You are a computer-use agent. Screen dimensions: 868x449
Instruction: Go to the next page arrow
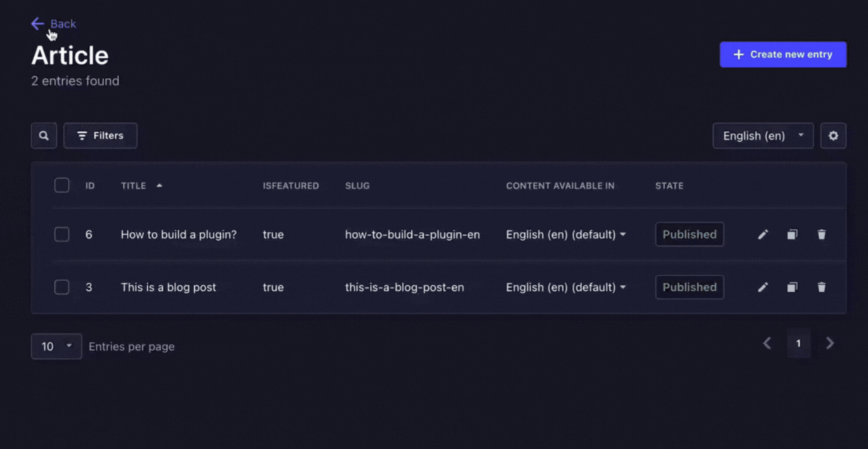[x=830, y=343]
